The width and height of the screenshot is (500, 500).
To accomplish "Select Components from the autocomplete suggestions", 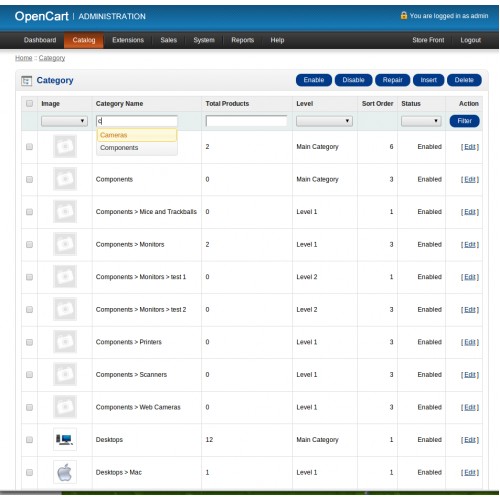I will (137, 148).
